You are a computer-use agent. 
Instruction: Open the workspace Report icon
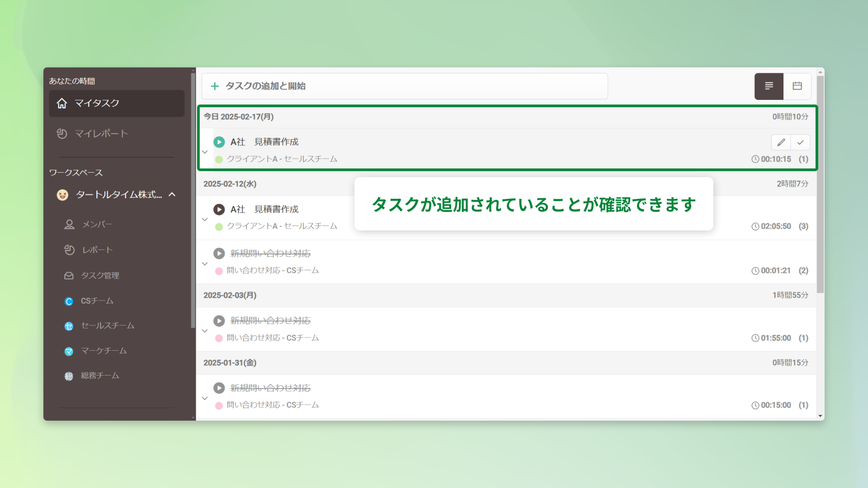pos(69,249)
